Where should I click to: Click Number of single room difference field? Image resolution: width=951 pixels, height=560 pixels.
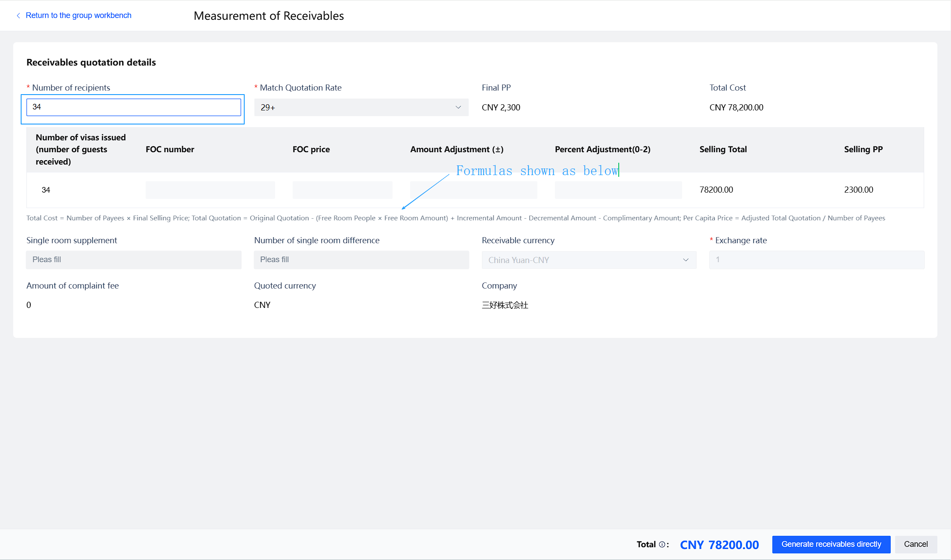[x=361, y=260]
